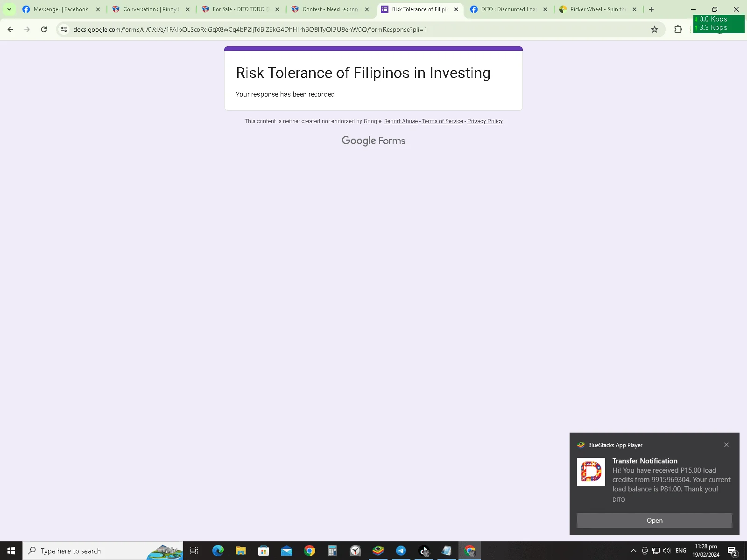Click the network speed monitor widget
Image resolution: width=747 pixels, height=560 pixels.
(719, 24)
